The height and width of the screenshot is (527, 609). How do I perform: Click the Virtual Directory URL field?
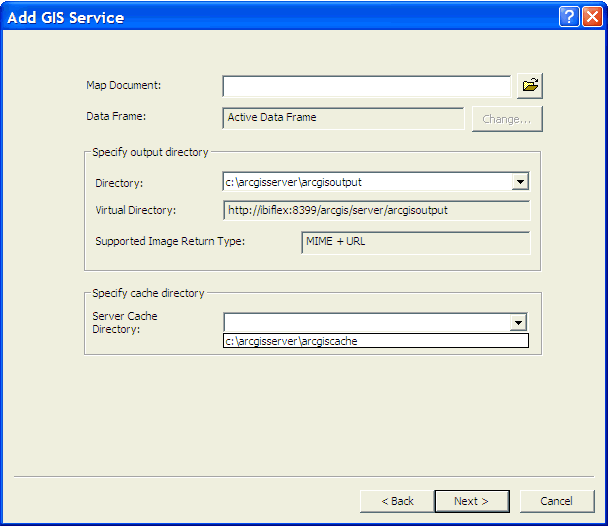[x=375, y=210]
